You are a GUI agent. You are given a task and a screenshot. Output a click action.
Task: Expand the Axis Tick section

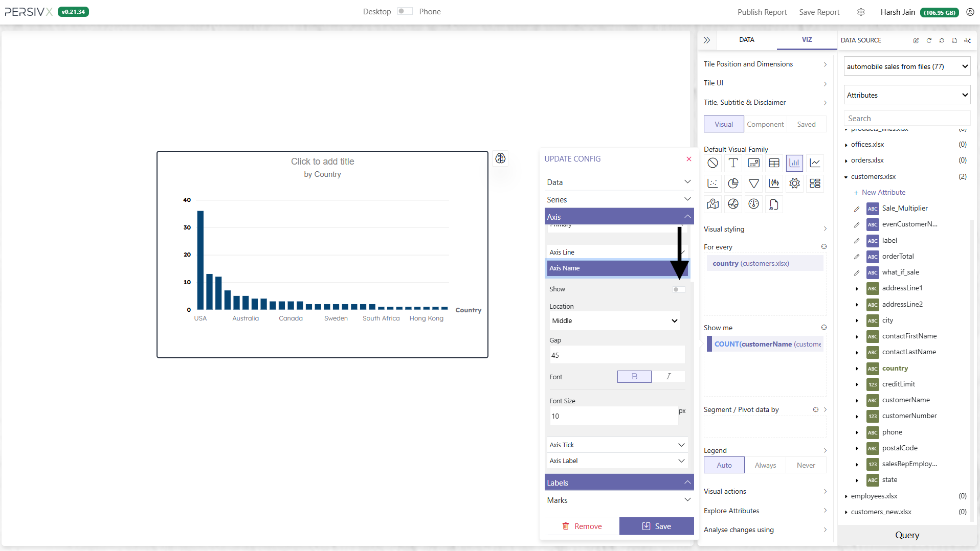[617, 445]
